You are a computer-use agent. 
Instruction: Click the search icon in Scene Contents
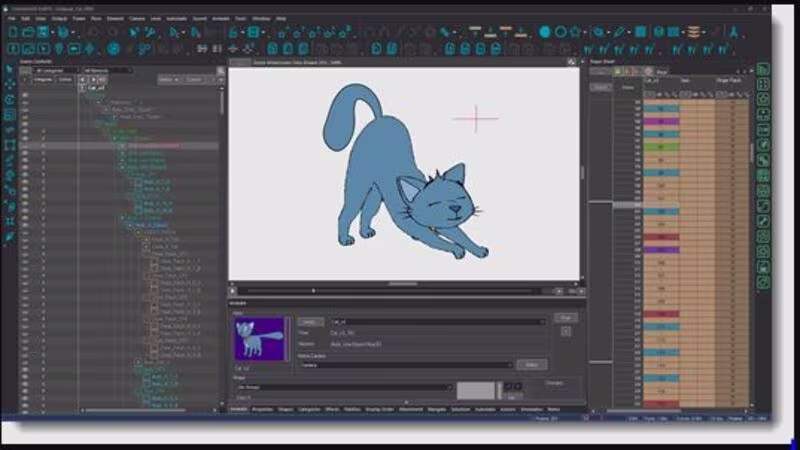point(220,71)
